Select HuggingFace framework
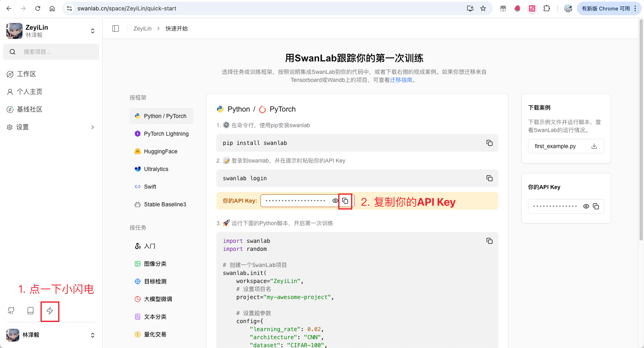This screenshot has width=644, height=348. [x=161, y=151]
